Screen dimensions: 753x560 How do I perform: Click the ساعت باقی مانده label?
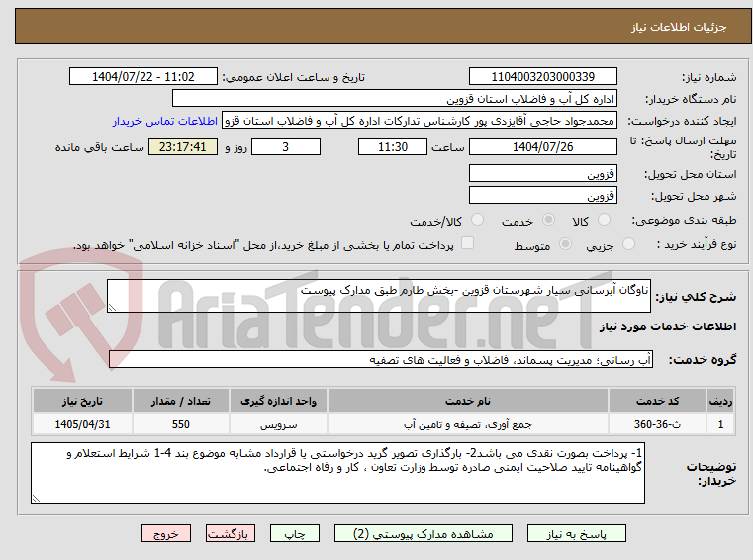click(x=99, y=147)
